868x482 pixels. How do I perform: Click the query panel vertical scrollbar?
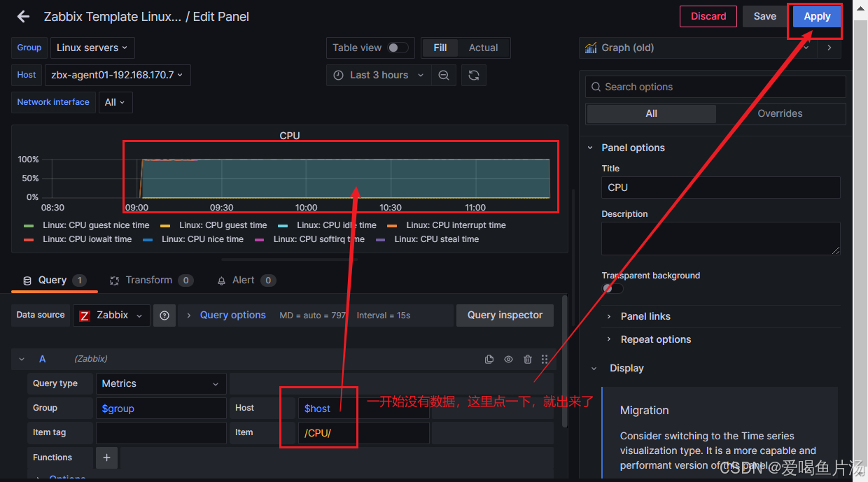565,362
